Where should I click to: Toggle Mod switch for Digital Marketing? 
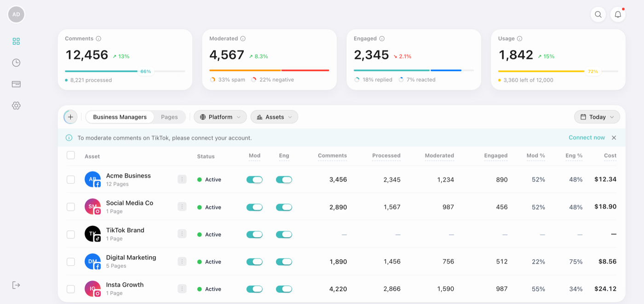coord(254,262)
